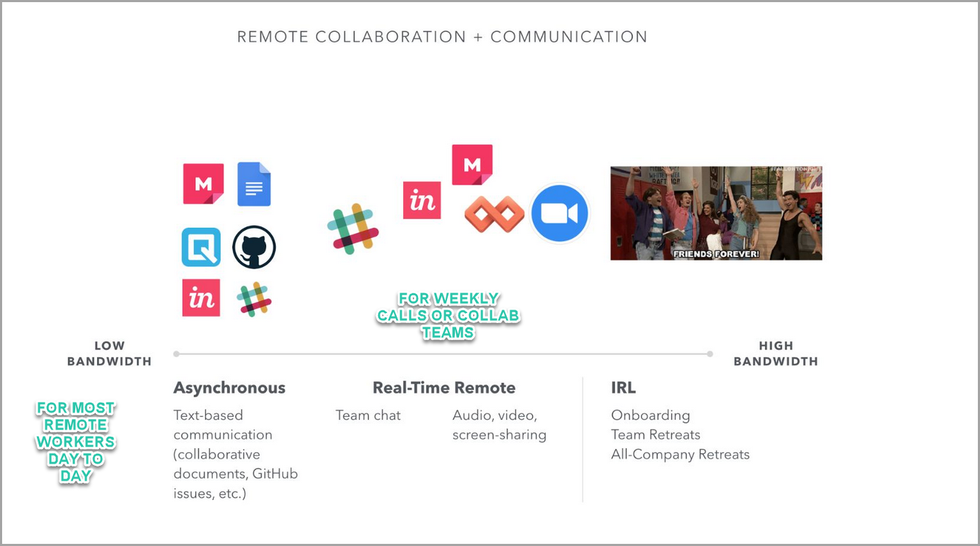Click the large Slack icon above Team chat
Screen dimensions: 980x546
[x=353, y=229]
